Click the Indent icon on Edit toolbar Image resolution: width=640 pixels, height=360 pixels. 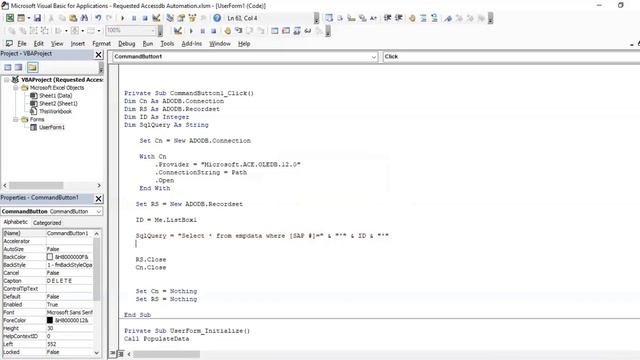(388, 18)
